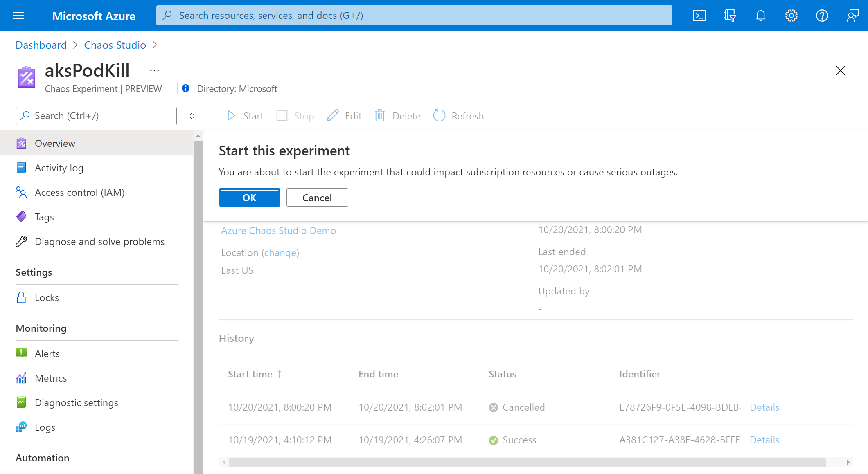Click the Metrics monitoring icon

(x=22, y=377)
